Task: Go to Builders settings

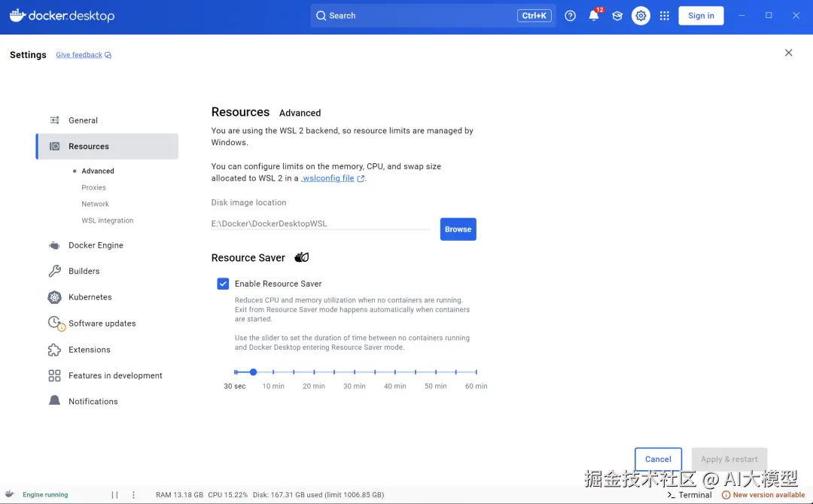Action: (108, 271)
